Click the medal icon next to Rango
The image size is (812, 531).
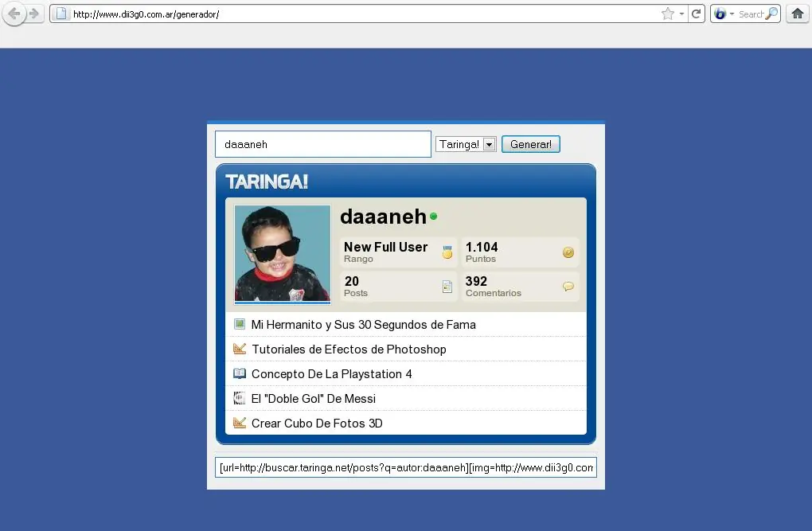tap(447, 252)
